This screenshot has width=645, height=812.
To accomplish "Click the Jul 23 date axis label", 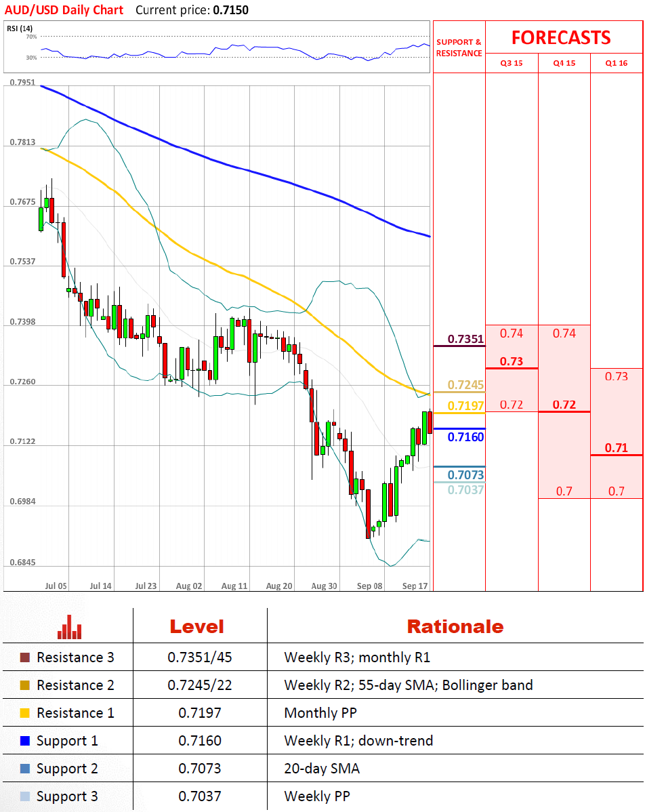I will [146, 586].
